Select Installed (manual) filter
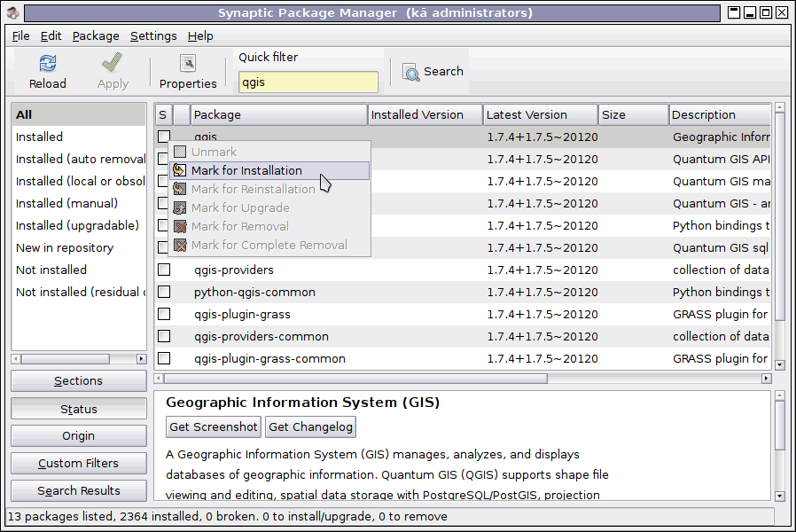Viewport: 796px width, 532px height. tap(79, 203)
